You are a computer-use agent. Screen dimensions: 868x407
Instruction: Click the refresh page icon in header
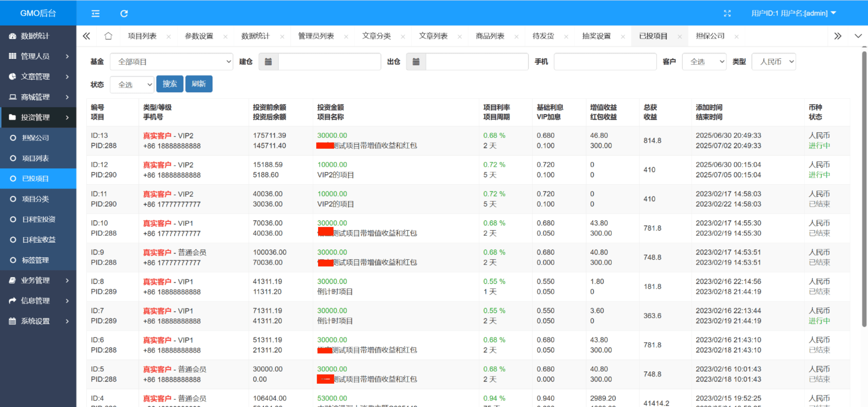pos(124,14)
